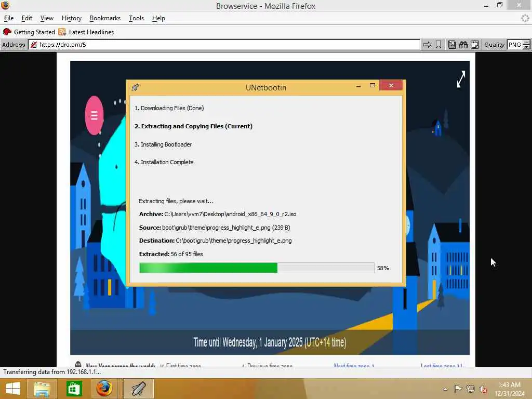
Task: Open the View menu
Action: pyautogui.click(x=47, y=18)
